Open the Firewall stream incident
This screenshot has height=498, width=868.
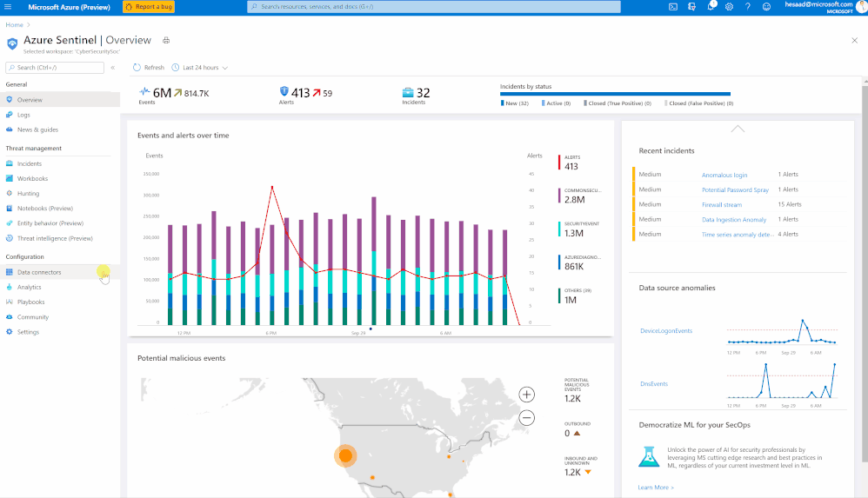click(722, 205)
